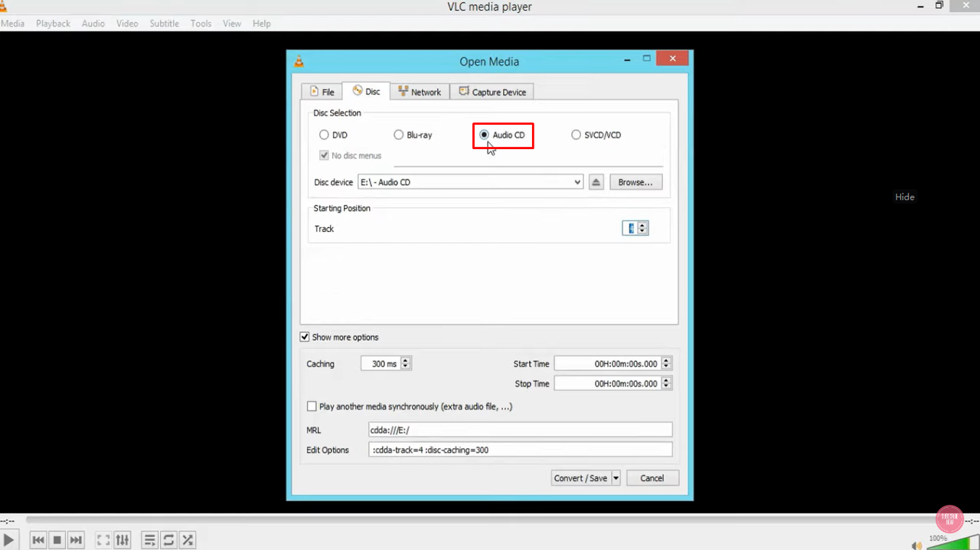Viewport: 980px width, 550px height.
Task: Open Convert / Save dropdown arrow
Action: [x=616, y=478]
